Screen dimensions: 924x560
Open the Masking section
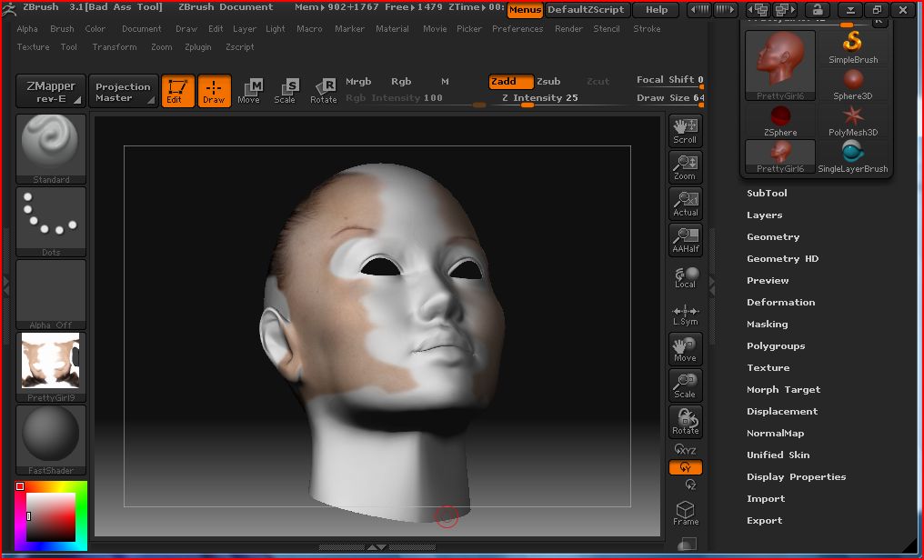767,325
